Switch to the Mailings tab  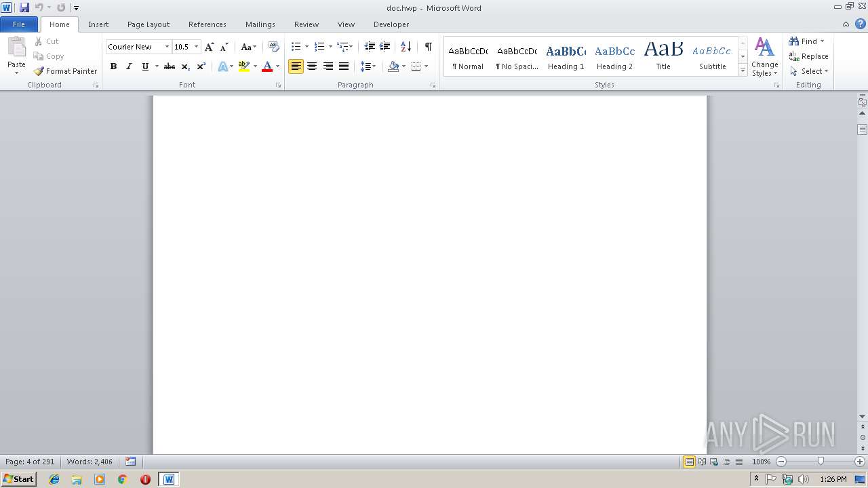point(260,24)
